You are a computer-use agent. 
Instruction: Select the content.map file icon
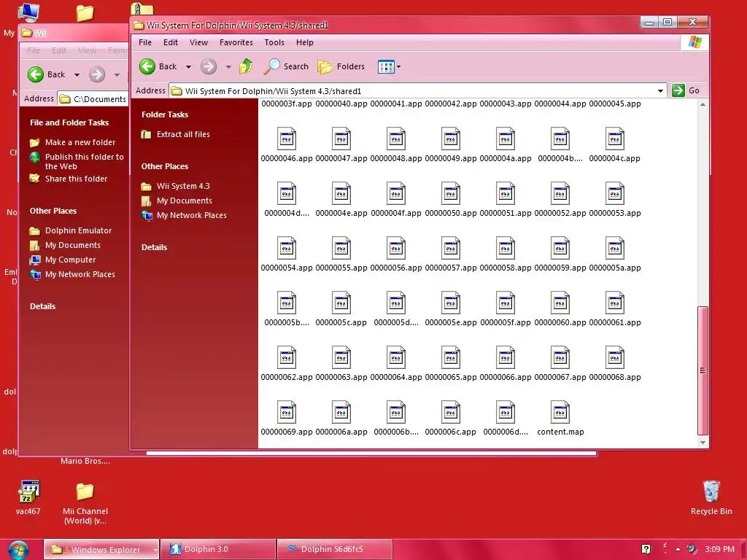click(x=560, y=413)
